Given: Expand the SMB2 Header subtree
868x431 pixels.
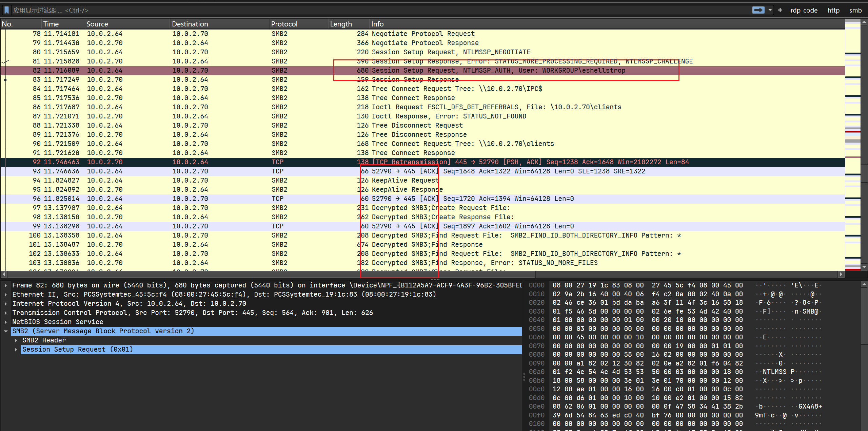Looking at the screenshot, I should point(16,340).
